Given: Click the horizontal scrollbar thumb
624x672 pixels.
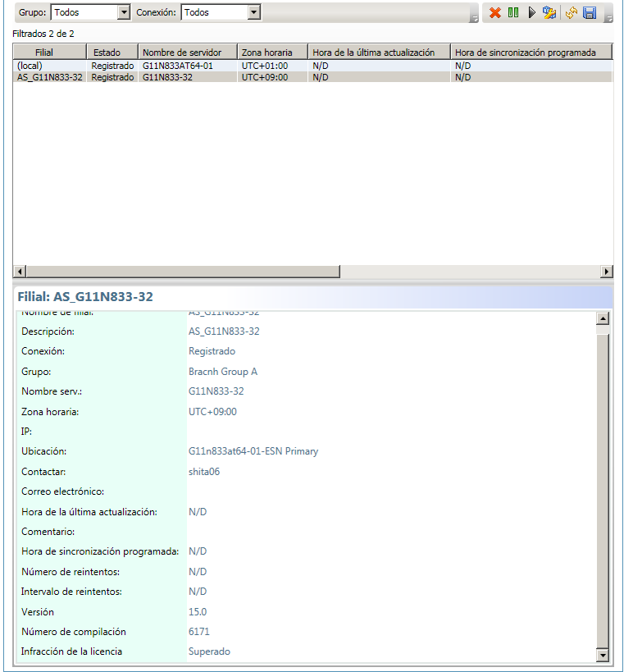Looking at the screenshot, I should point(183,272).
